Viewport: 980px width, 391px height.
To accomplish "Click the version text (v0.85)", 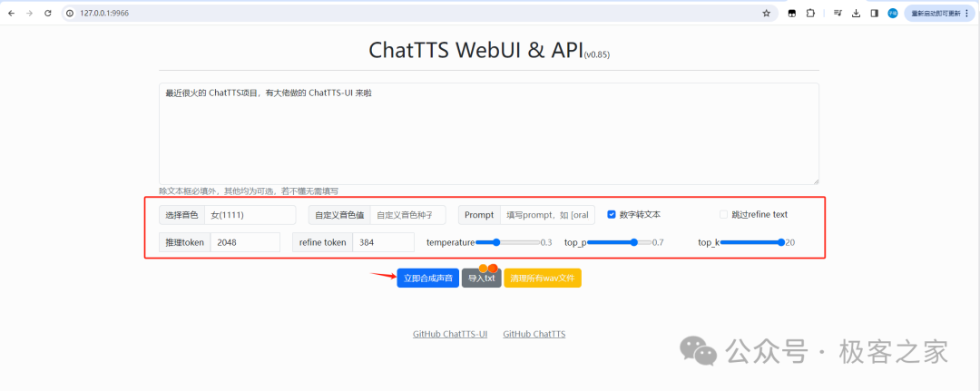I will (597, 55).
